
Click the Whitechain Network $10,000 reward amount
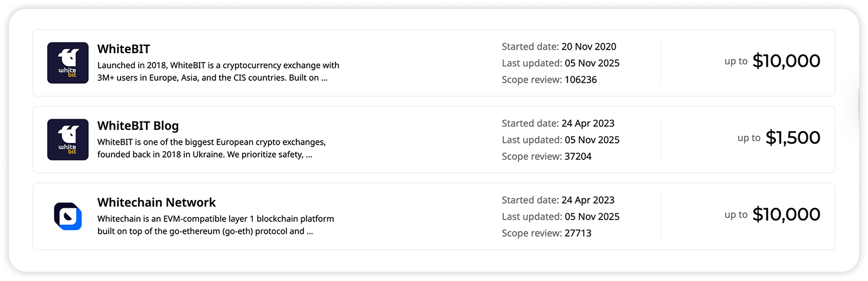(x=786, y=214)
